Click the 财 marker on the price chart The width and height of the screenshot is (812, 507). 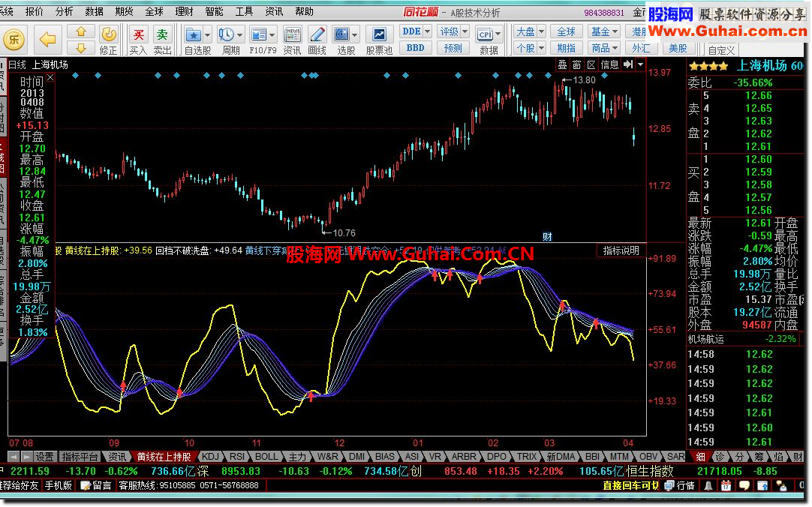point(547,237)
